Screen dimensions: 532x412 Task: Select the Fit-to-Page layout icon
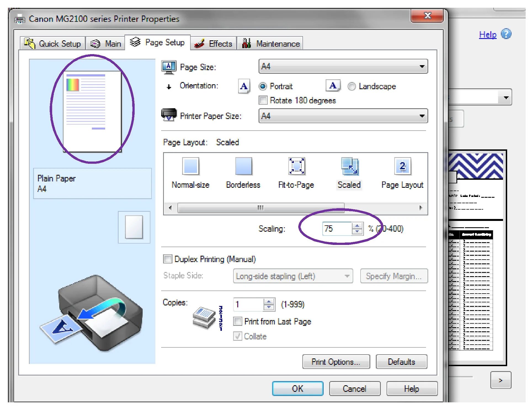click(296, 166)
